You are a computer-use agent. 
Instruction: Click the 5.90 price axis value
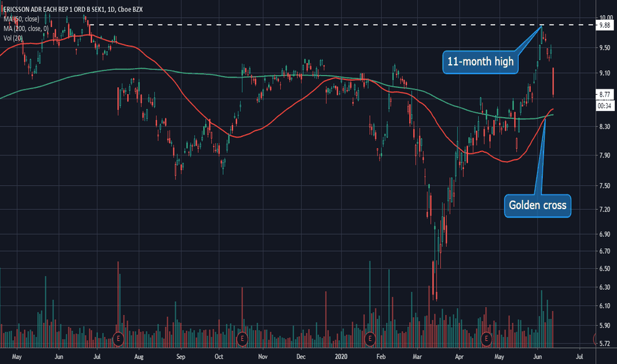tap(604, 326)
